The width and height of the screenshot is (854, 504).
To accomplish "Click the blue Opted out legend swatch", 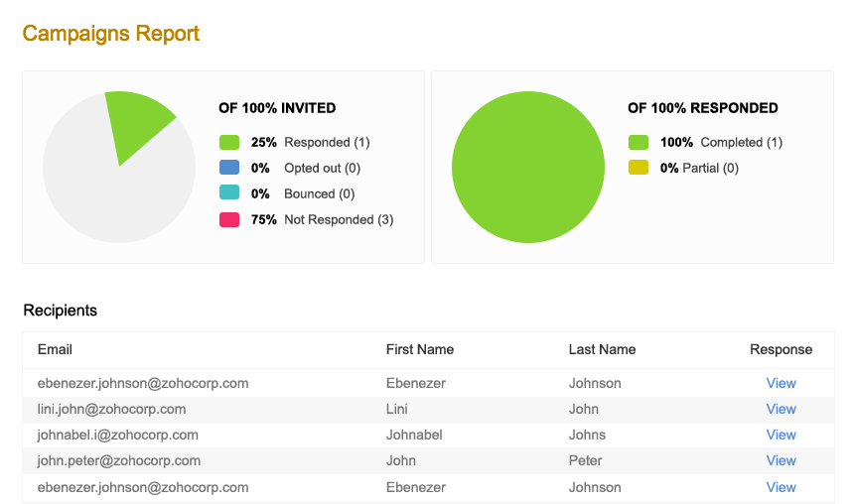I will tap(229, 168).
